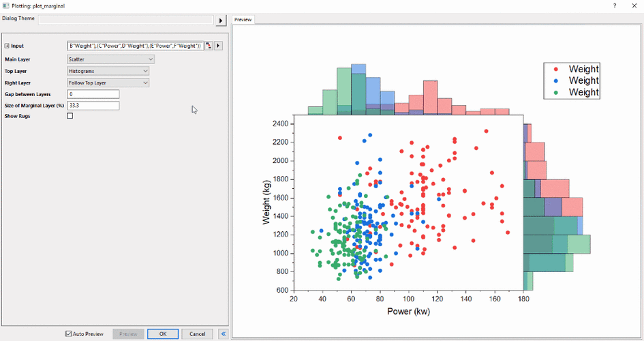Enable the Show Rugs checkbox
The width and height of the screenshot is (644, 341).
pyautogui.click(x=70, y=116)
